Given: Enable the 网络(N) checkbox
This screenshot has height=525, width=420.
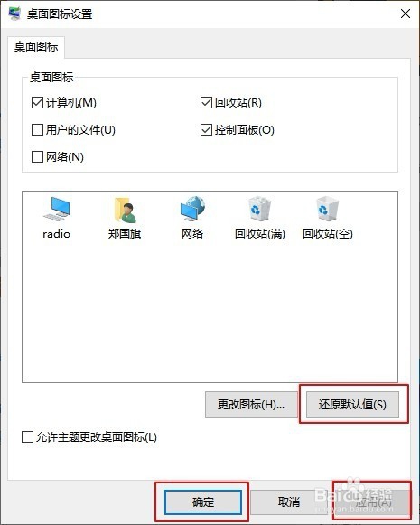Looking at the screenshot, I should tap(37, 156).
